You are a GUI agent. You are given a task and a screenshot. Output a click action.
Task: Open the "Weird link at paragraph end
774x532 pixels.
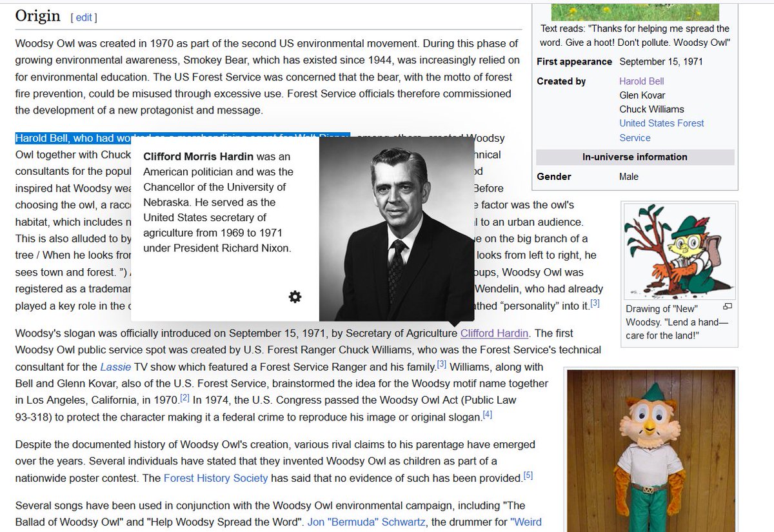pos(526,522)
